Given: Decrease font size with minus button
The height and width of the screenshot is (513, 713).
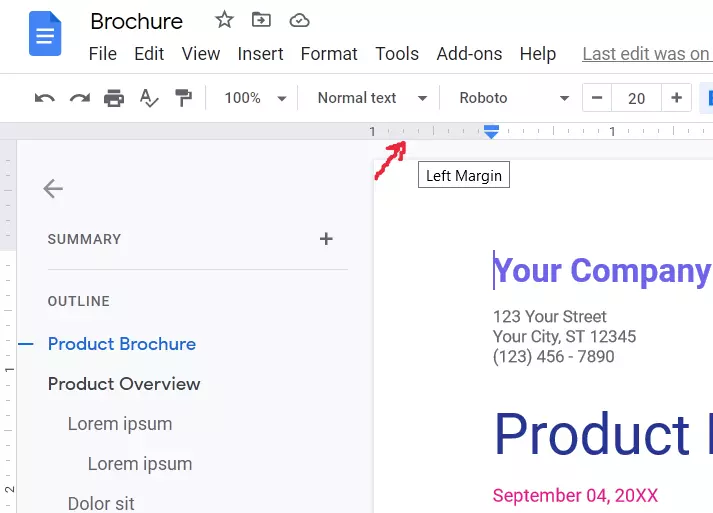Looking at the screenshot, I should [597, 98].
